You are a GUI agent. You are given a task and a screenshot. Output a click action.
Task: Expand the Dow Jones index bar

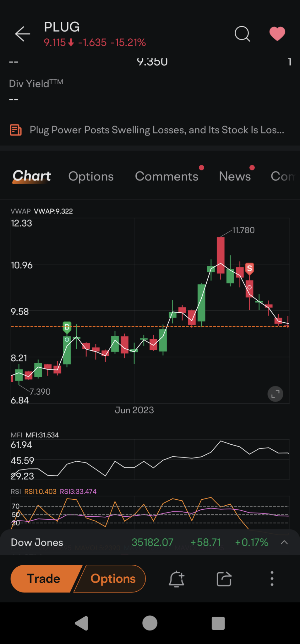pos(284,542)
